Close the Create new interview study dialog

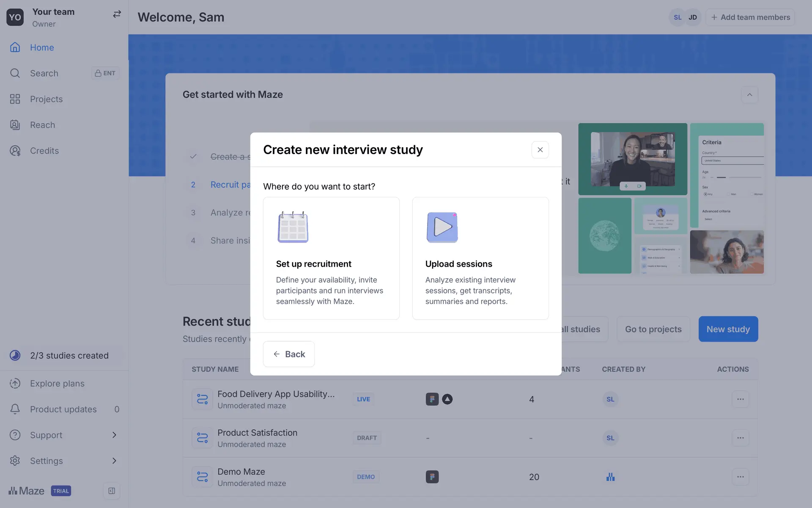coord(540,150)
